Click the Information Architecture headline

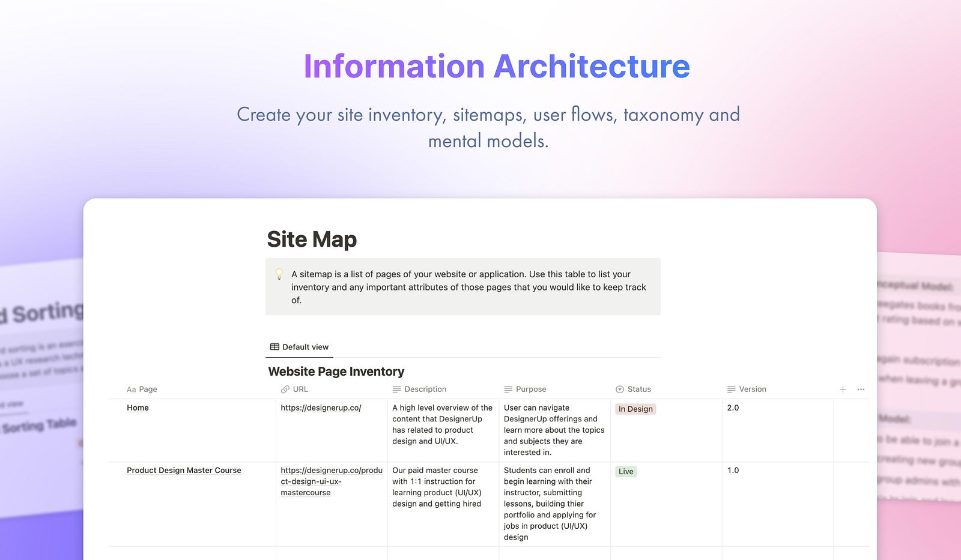[x=497, y=66]
